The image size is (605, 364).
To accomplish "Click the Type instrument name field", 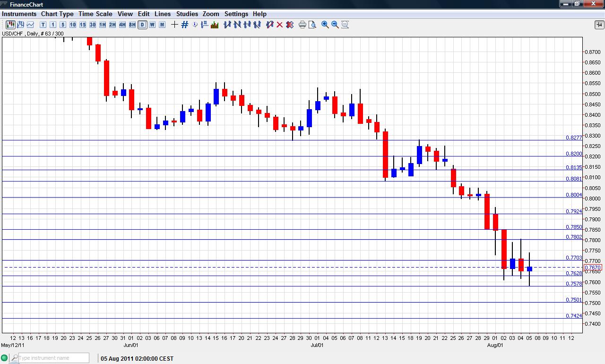I will (x=53, y=358).
